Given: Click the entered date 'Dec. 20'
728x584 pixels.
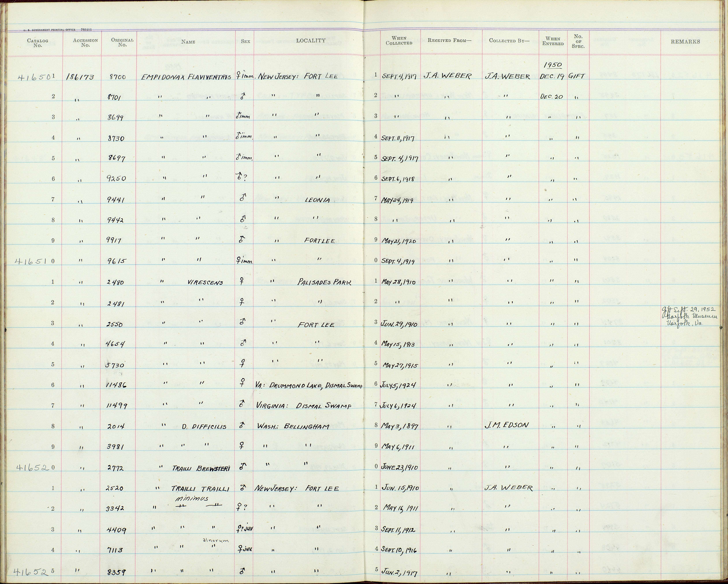Looking at the screenshot, I should (551, 96).
